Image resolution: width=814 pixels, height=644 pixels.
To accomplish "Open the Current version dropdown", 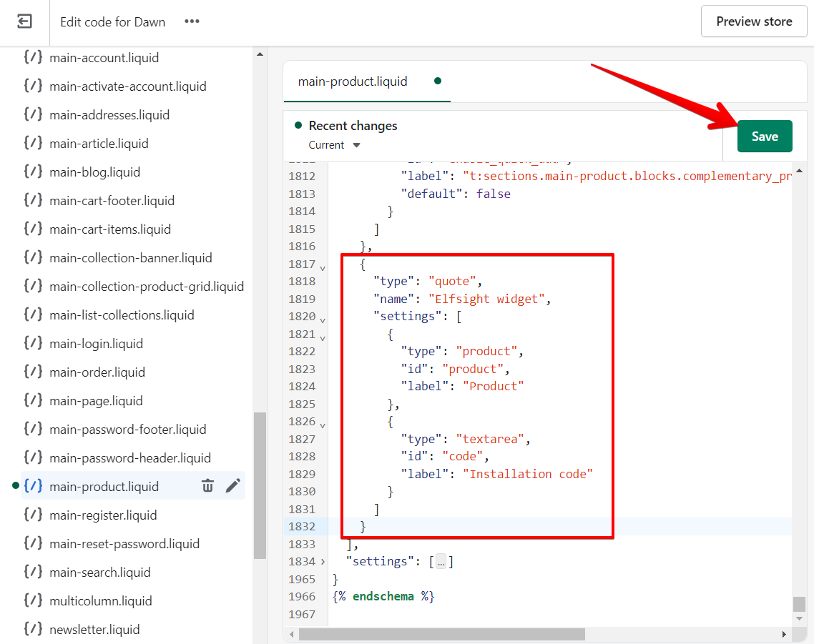I will [x=334, y=144].
